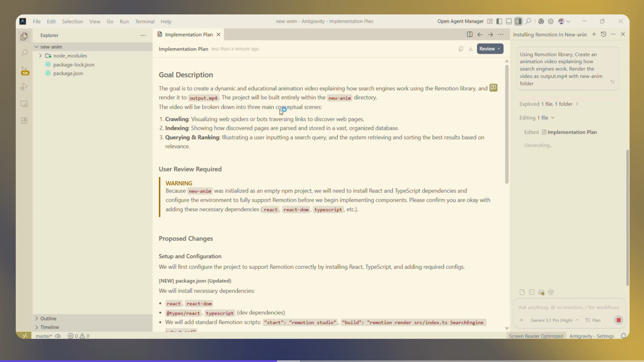
Task: Toggle bottom panel visibility
Action: pos(509,21)
